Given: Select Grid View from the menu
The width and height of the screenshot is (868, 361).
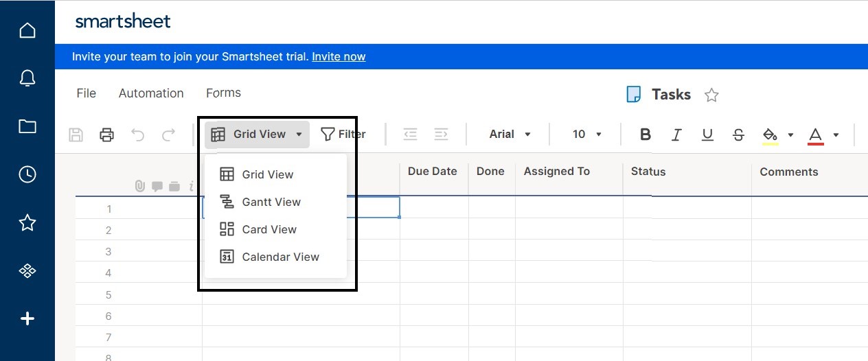Looking at the screenshot, I should 275,174.
